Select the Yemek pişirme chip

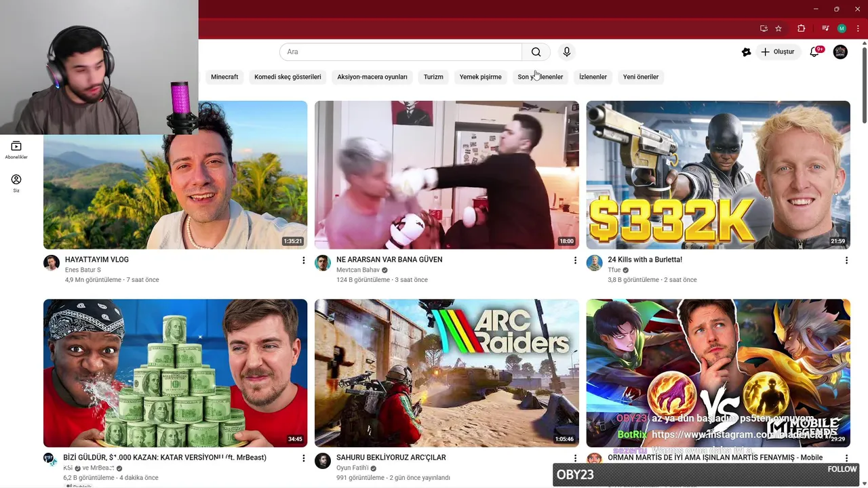click(481, 77)
